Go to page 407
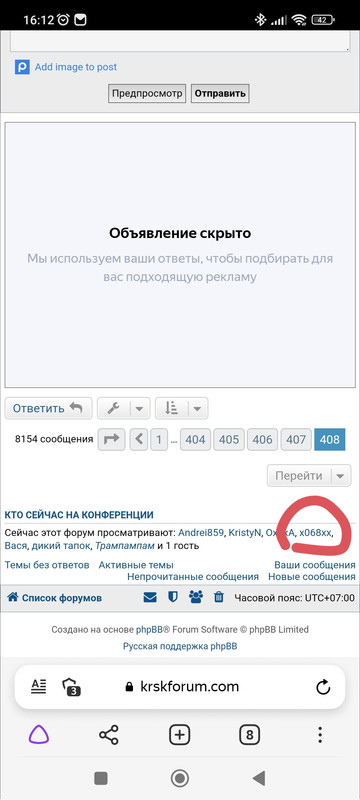 [x=296, y=439]
